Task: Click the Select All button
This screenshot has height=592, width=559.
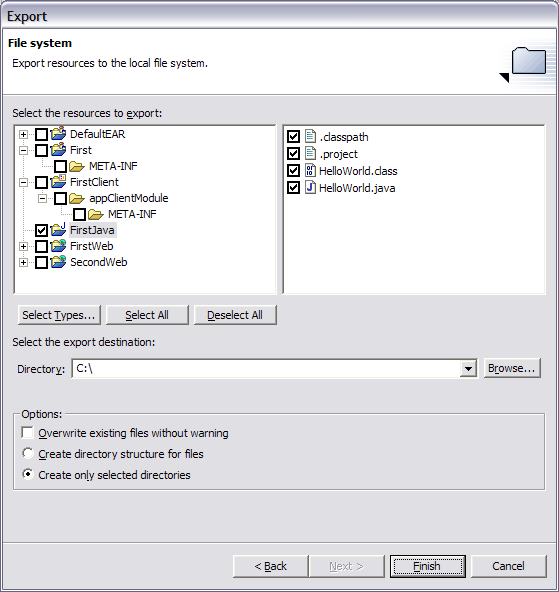Action: [x=147, y=315]
